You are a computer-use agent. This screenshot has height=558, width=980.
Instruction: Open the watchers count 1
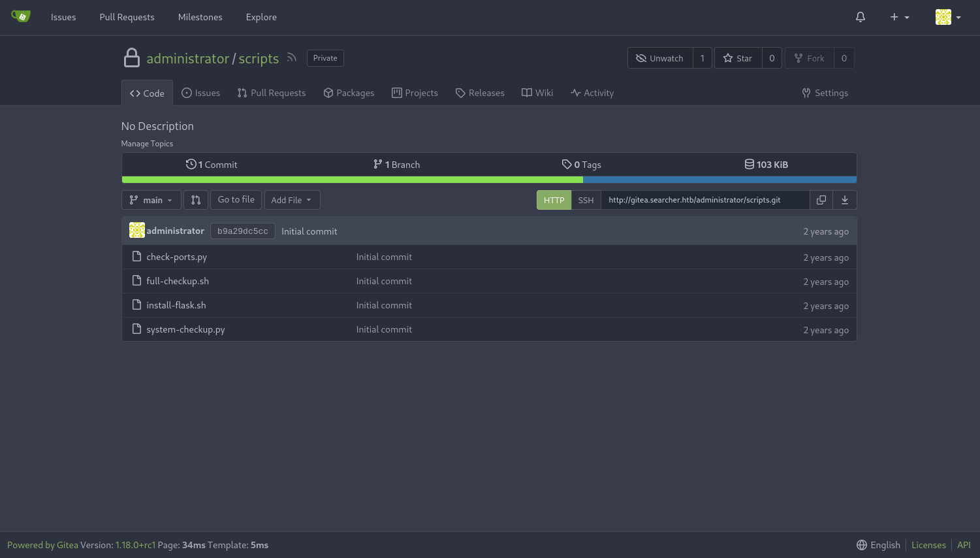(703, 58)
